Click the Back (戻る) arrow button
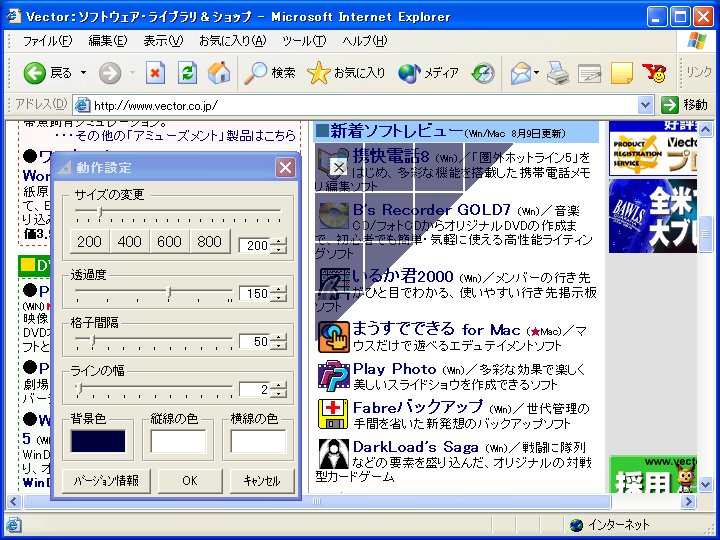Screen dimensions: 720x540 pos(35,73)
